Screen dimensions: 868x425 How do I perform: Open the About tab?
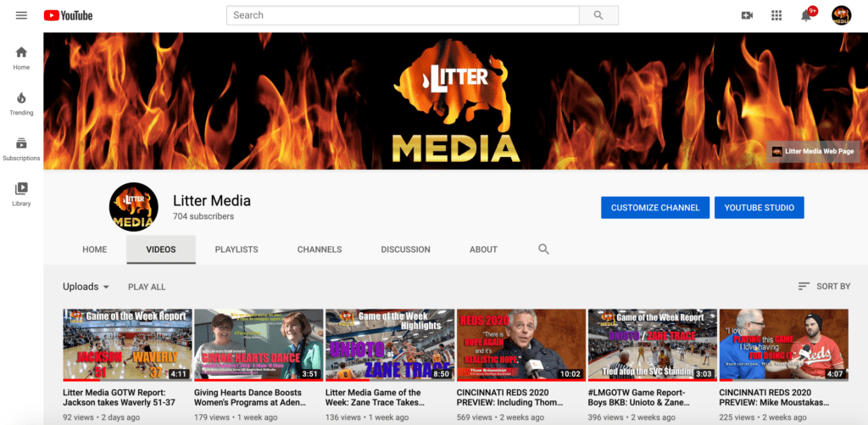(483, 249)
